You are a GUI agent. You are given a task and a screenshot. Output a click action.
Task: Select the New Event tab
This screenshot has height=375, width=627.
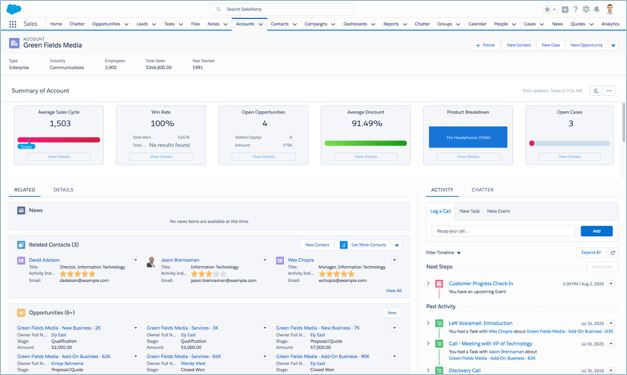pyautogui.click(x=498, y=211)
